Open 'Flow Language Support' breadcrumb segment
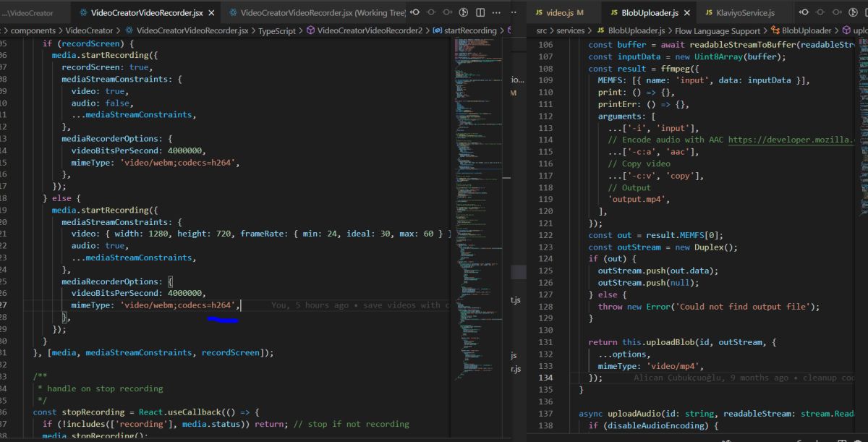 click(717, 30)
